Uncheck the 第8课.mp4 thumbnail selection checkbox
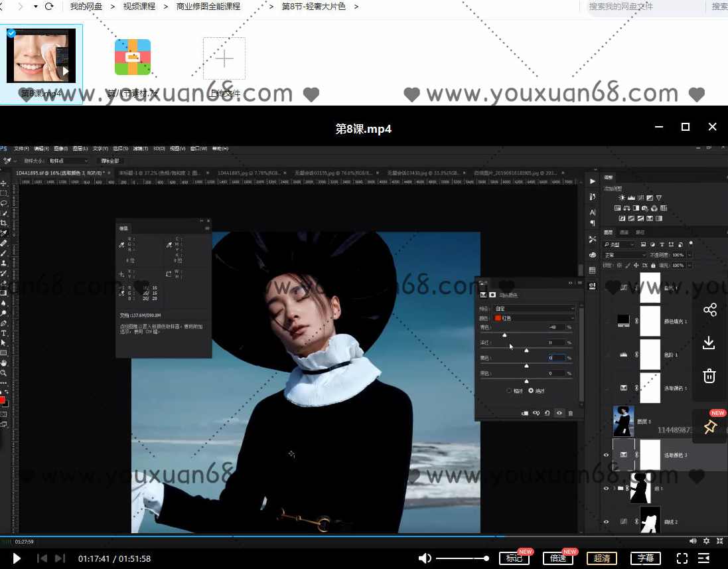Screen dimensions: 728x569 (11, 33)
